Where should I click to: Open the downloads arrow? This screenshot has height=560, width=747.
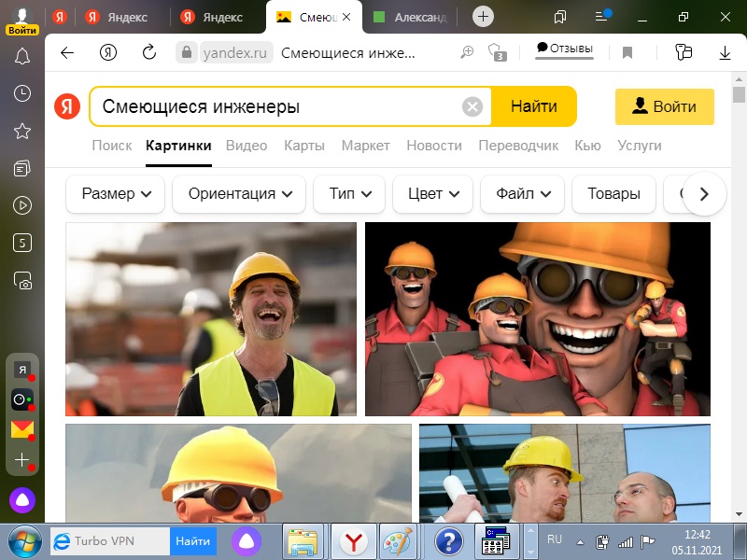pos(725,52)
